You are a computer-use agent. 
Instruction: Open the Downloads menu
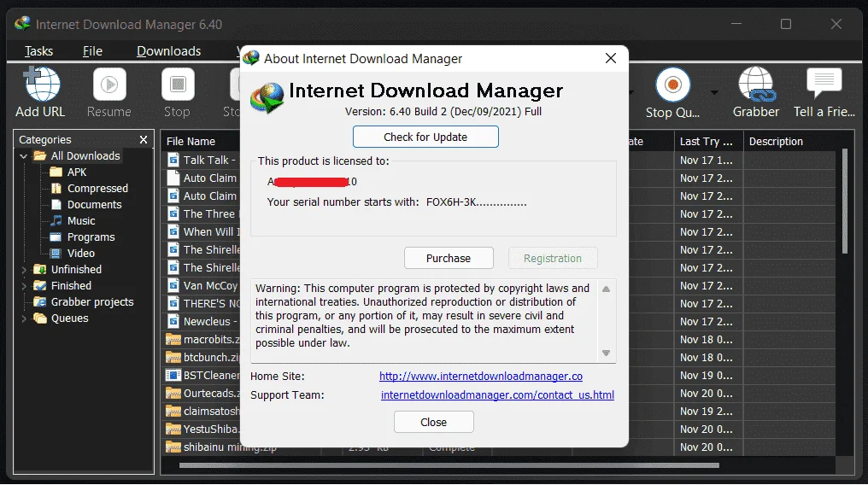169,51
